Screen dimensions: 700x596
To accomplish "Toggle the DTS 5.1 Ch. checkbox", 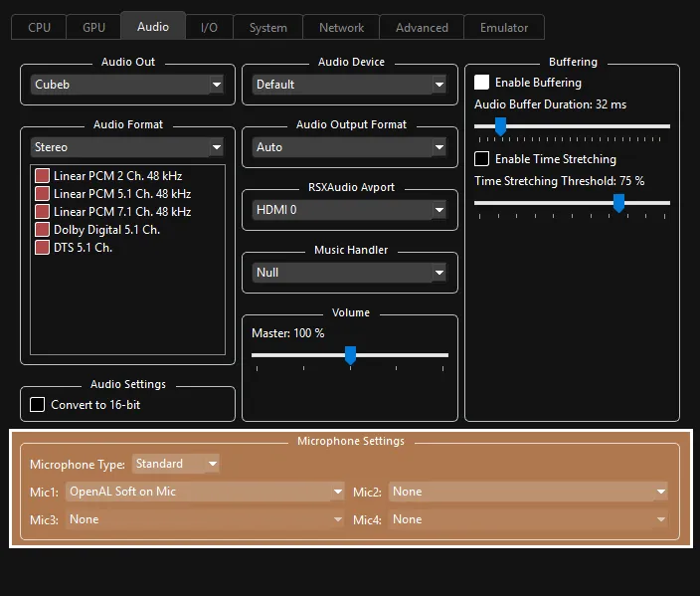I will tap(42, 247).
